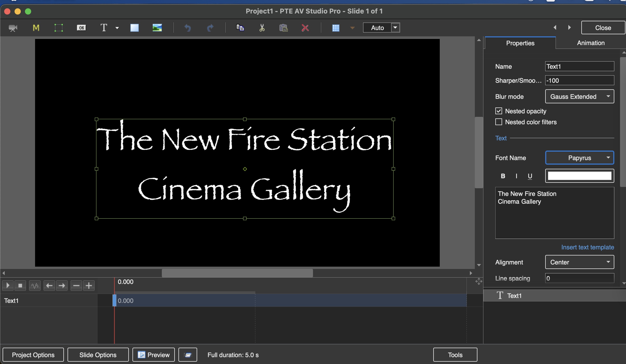Toggle bold text formatting
This screenshot has width=626, height=364.
point(503,176)
